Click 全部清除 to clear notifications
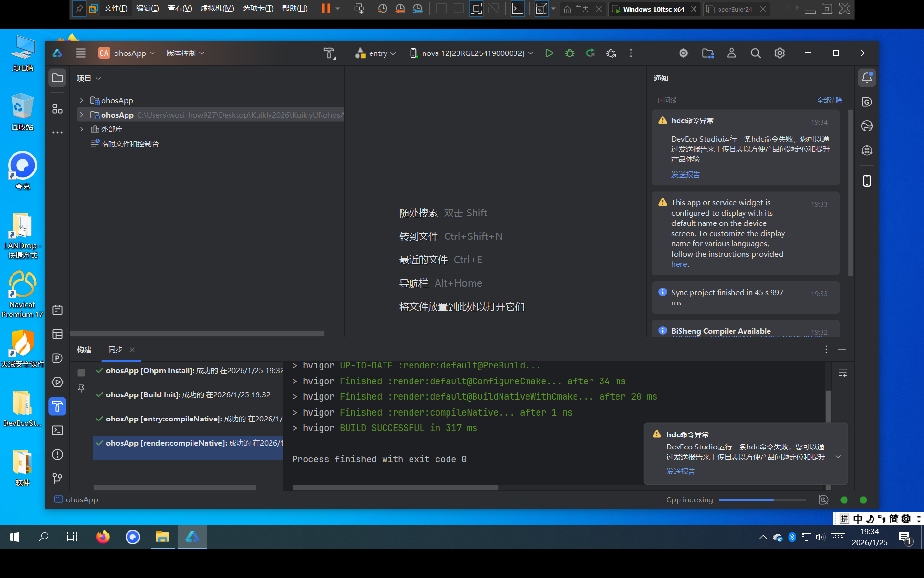This screenshot has width=924, height=578. 829,100
